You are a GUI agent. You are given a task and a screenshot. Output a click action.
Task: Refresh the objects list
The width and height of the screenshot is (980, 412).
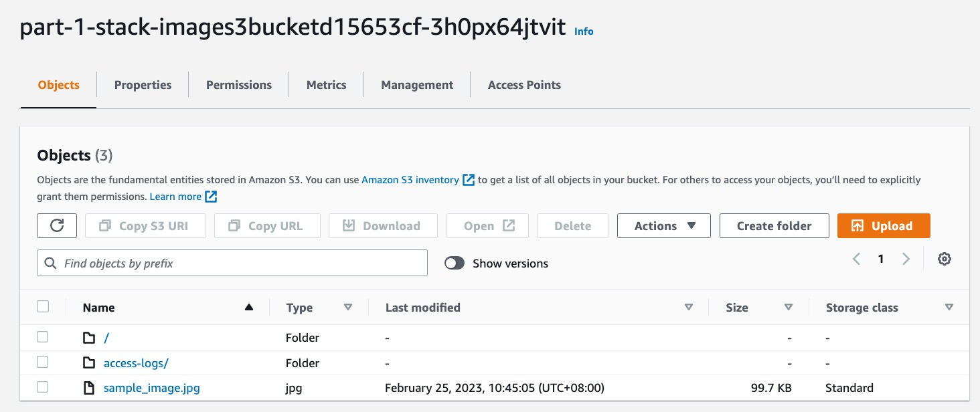coord(57,226)
